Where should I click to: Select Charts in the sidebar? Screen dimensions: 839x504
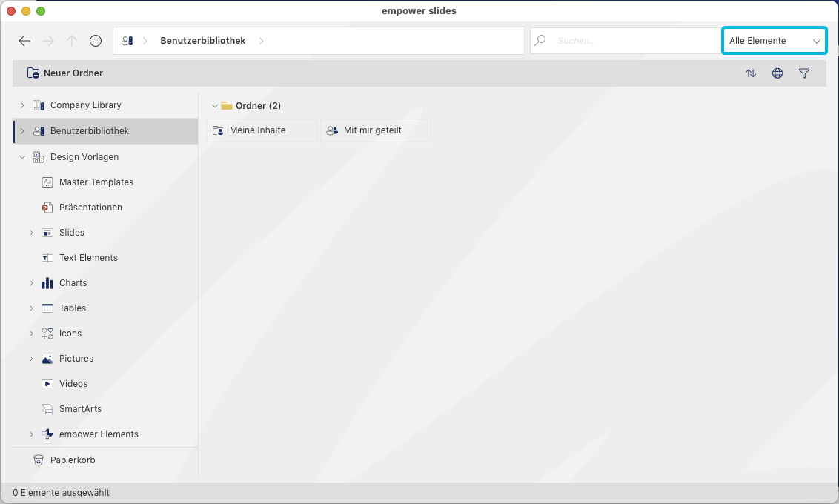point(73,283)
